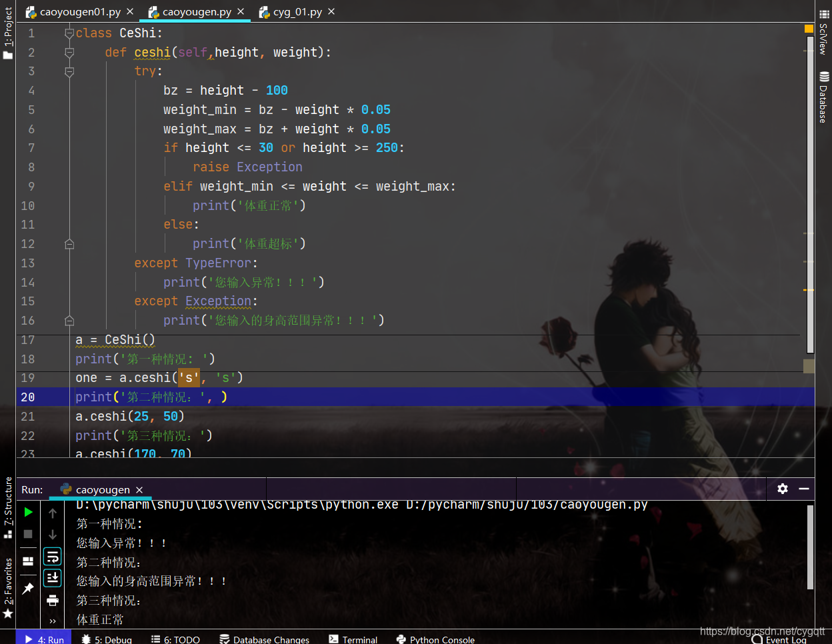Open the Database side panel
The width and height of the screenshot is (832, 644).
(824, 97)
